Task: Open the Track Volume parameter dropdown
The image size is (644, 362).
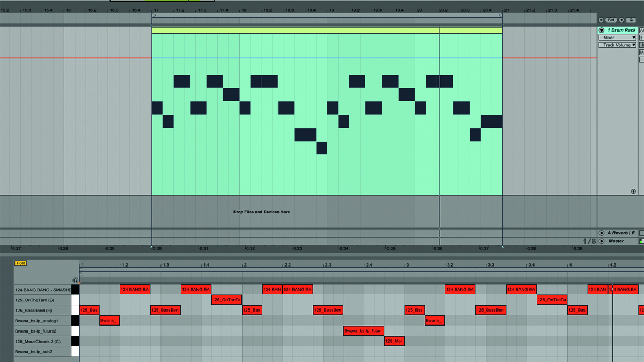Action: click(x=617, y=45)
